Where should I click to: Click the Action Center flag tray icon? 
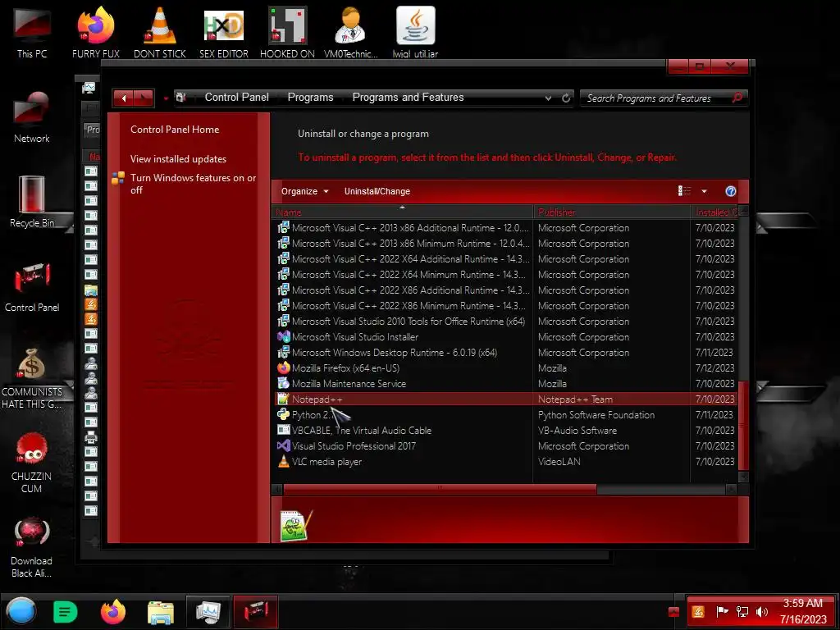click(722, 611)
